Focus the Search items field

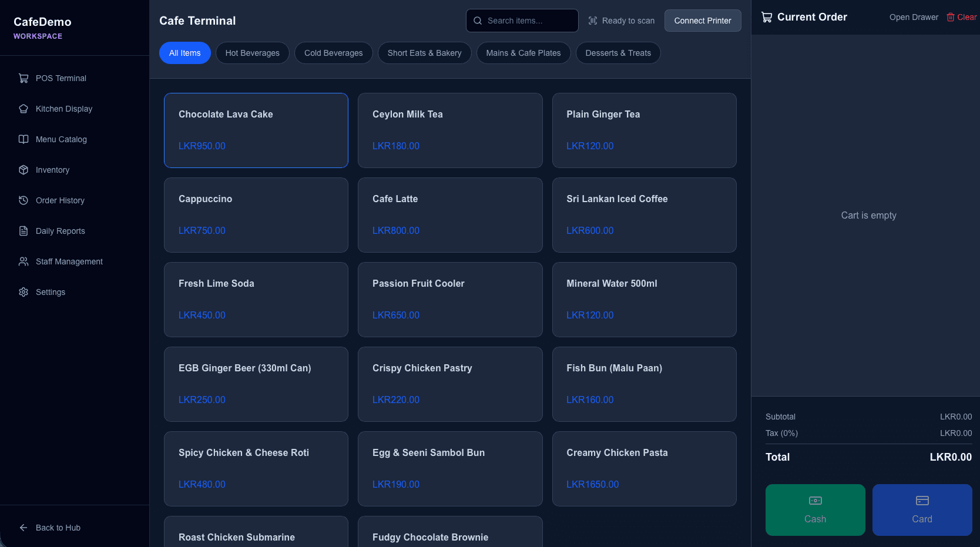point(522,21)
